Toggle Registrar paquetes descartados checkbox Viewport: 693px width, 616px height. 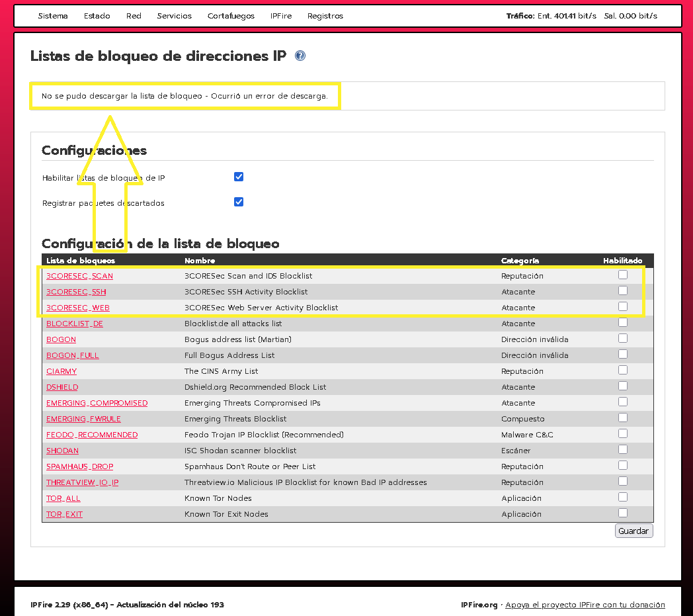click(239, 202)
